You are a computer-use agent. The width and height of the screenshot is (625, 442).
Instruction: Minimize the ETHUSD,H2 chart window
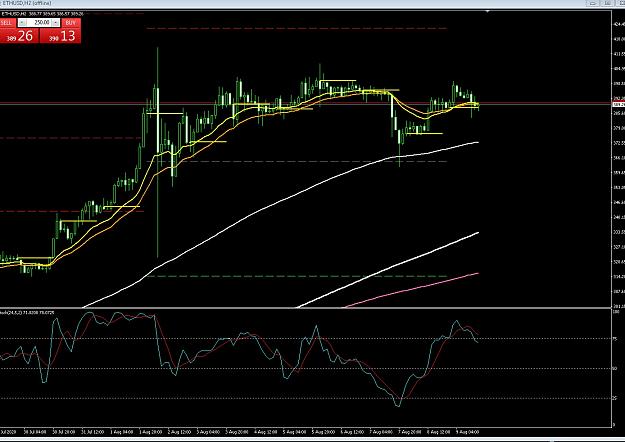click(593, 3)
